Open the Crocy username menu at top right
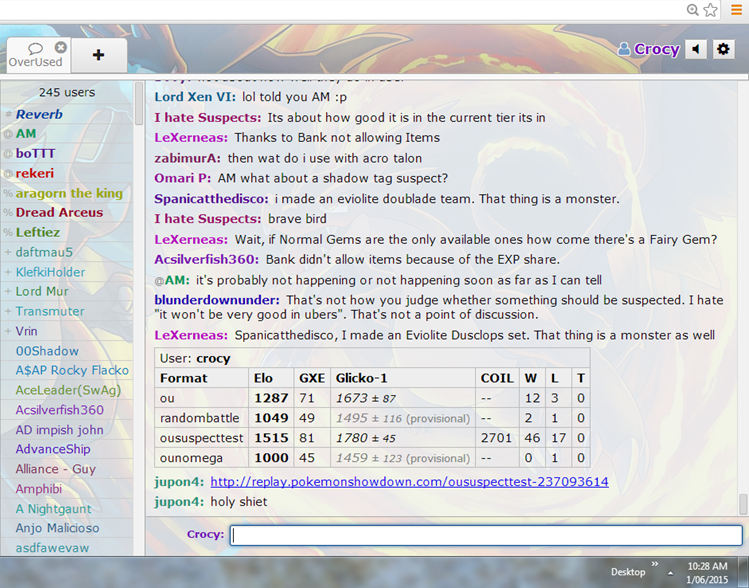 (656, 49)
